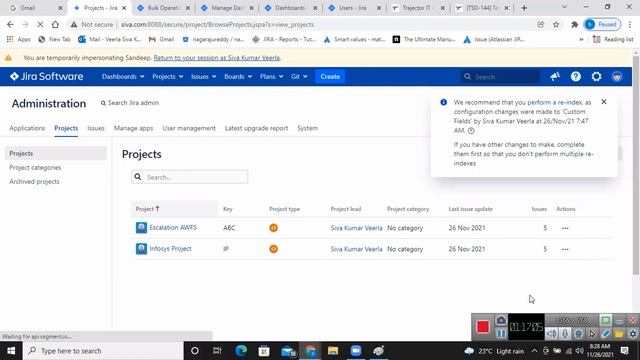The width and height of the screenshot is (640, 360).
Task: Share this page from the address bar
Action: click(x=541, y=24)
